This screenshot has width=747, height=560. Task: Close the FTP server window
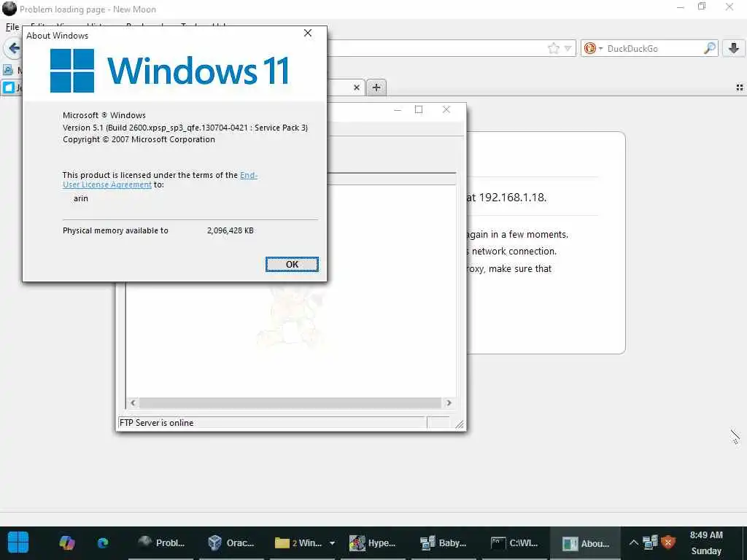pyautogui.click(x=446, y=110)
